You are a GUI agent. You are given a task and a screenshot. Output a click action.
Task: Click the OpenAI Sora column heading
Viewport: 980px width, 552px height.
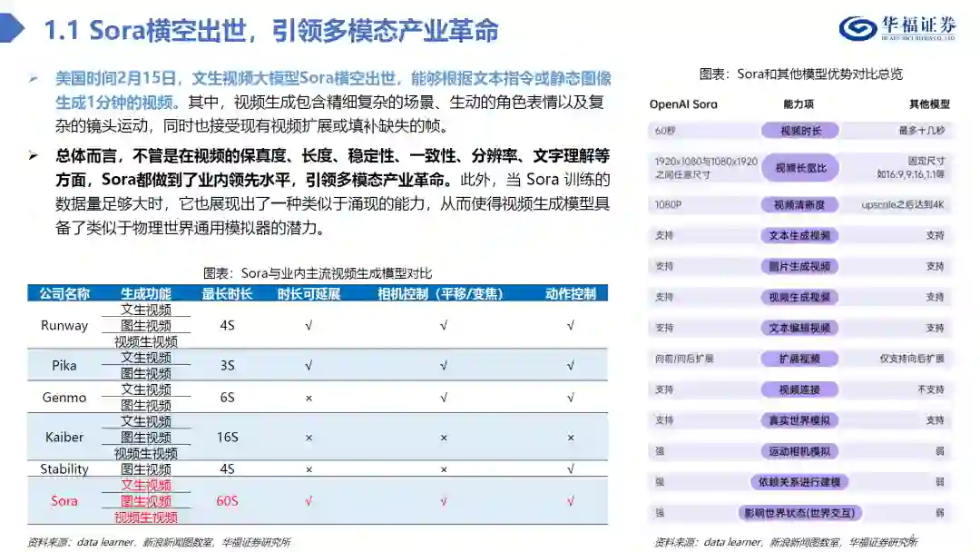(683, 104)
